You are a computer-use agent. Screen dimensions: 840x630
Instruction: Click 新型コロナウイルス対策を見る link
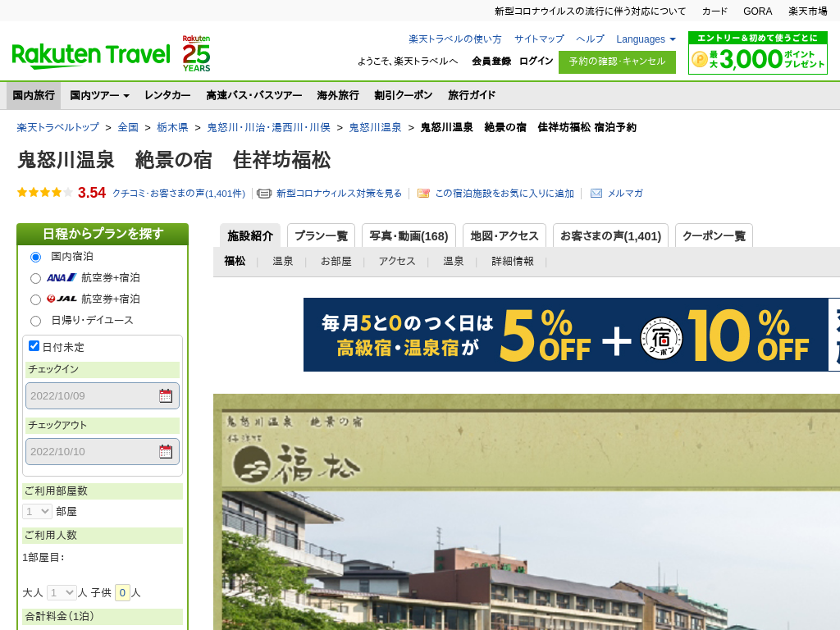[x=339, y=194]
